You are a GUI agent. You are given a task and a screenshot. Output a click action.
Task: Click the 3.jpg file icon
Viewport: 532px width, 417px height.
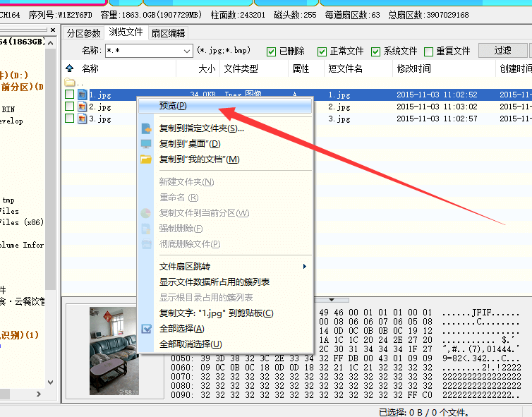(82, 119)
